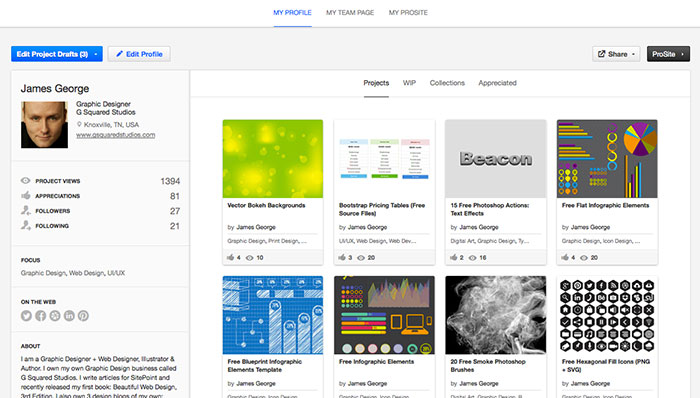Open the hexagonal fill icons thumbnail
Image resolution: width=700 pixels, height=398 pixels.
pyautogui.click(x=607, y=315)
